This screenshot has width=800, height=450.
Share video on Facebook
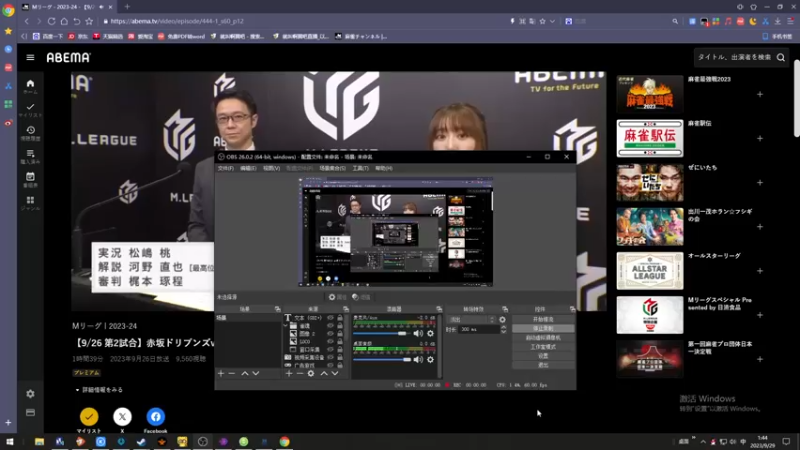pos(156,417)
